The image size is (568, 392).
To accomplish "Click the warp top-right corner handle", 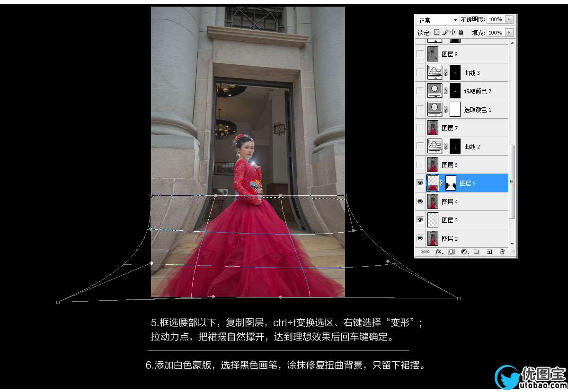I will click(345, 195).
